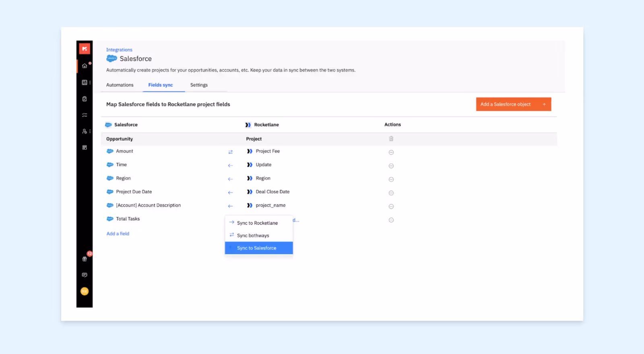Remove the Region field mapping
This screenshot has width=644, height=354.
point(391,179)
